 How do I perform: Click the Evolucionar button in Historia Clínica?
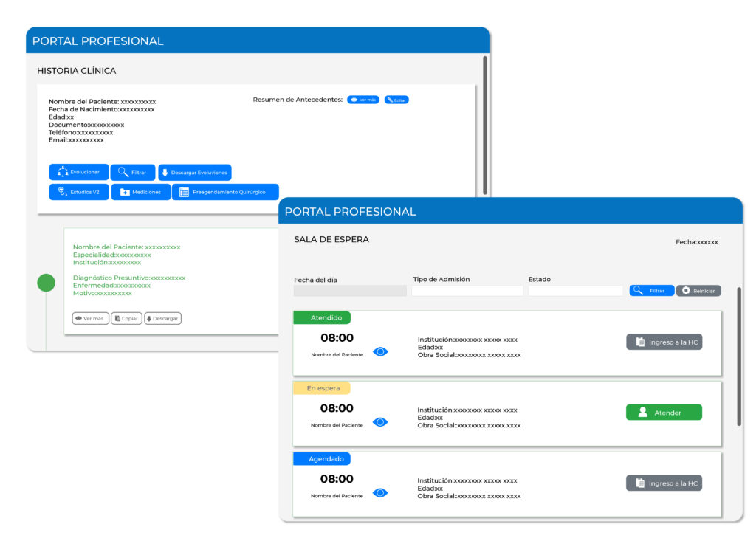[x=79, y=172]
